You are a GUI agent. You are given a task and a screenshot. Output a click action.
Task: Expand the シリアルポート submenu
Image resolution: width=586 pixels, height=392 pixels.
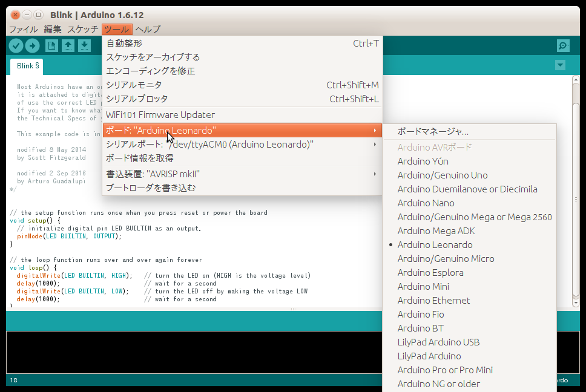pyautogui.click(x=242, y=144)
